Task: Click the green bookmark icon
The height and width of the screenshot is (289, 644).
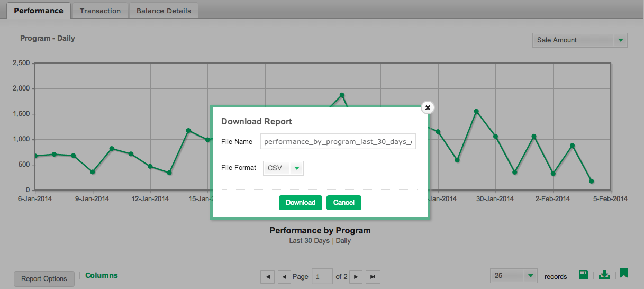Action: click(624, 273)
